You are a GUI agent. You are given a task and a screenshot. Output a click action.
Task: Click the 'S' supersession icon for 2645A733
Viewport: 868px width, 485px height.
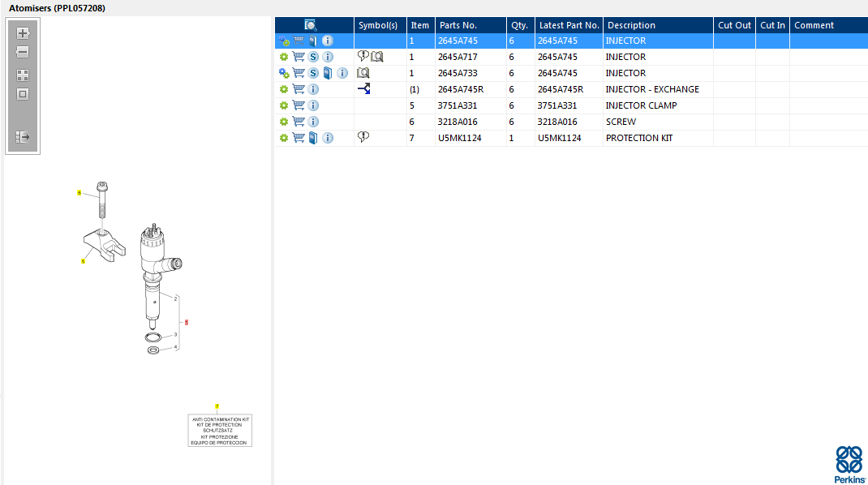click(x=313, y=72)
